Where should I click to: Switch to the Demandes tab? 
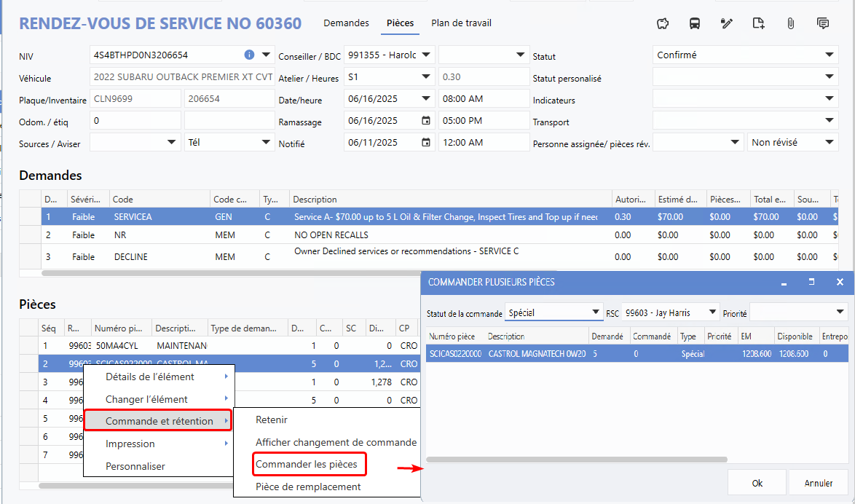coord(346,23)
